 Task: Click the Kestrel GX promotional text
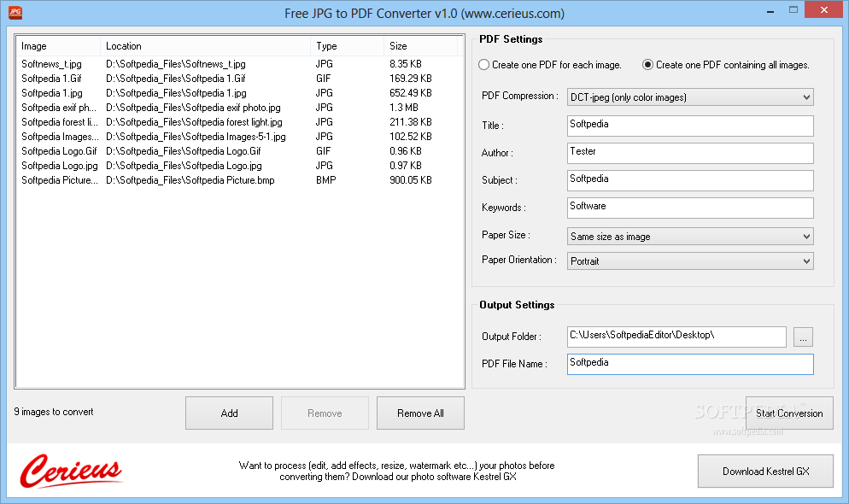(x=397, y=471)
